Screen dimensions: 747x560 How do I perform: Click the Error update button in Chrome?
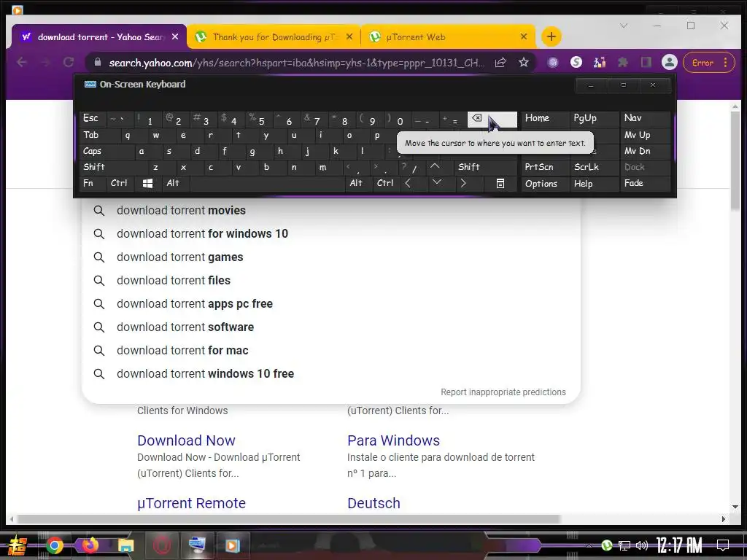pos(709,63)
